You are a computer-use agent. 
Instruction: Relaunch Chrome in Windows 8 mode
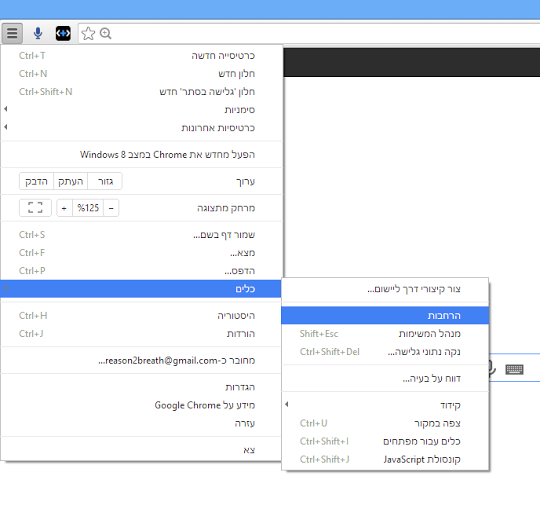[141, 154]
